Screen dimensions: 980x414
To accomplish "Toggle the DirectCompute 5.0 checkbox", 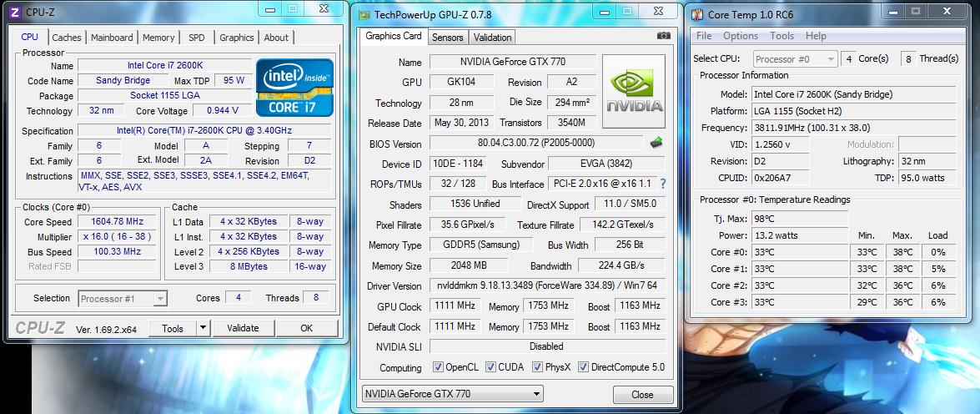I will point(584,367).
